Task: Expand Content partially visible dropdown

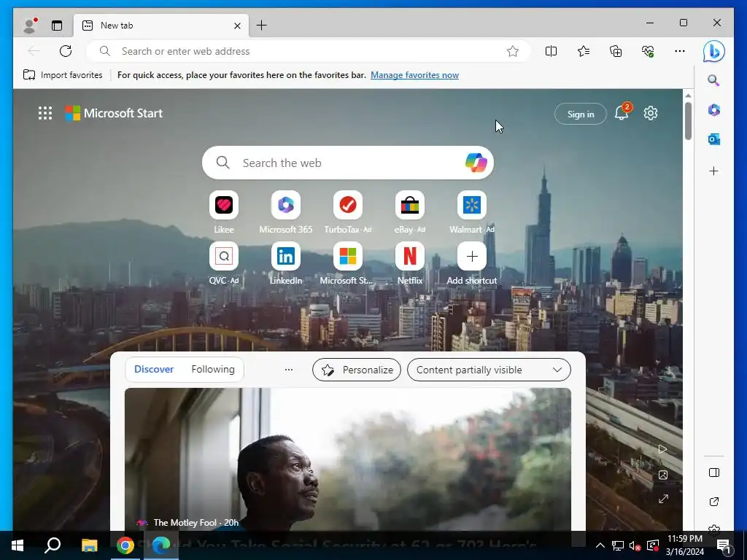Action: click(x=489, y=370)
